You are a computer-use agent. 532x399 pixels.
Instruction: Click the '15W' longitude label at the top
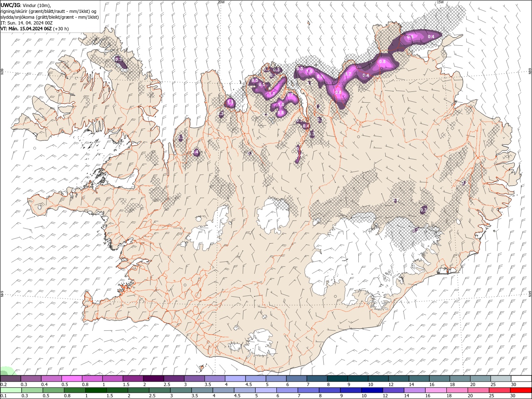click(440, 2)
